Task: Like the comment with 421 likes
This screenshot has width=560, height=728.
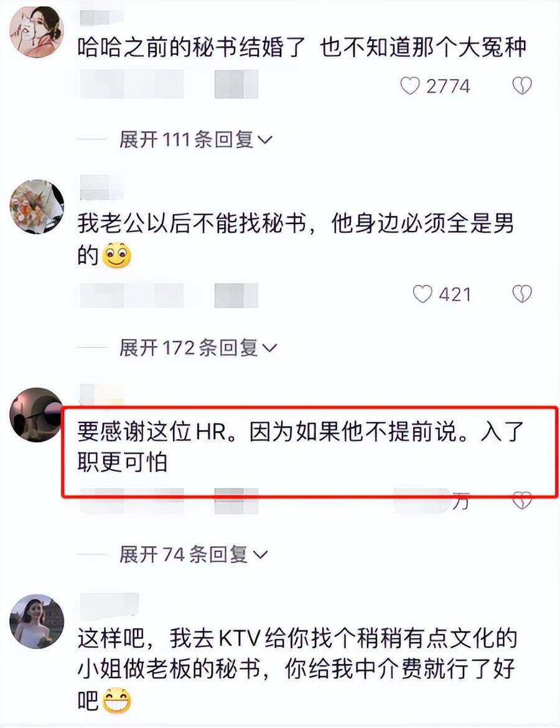Action: coord(422,294)
